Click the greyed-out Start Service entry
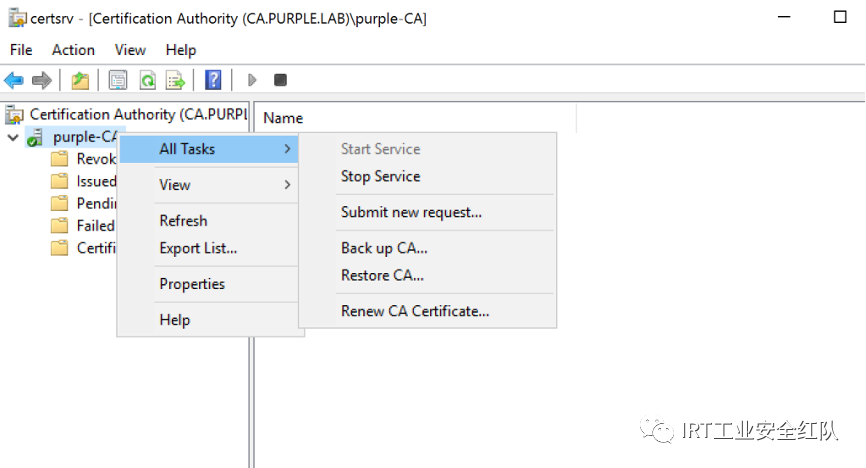The width and height of the screenshot is (866, 468). point(427,149)
